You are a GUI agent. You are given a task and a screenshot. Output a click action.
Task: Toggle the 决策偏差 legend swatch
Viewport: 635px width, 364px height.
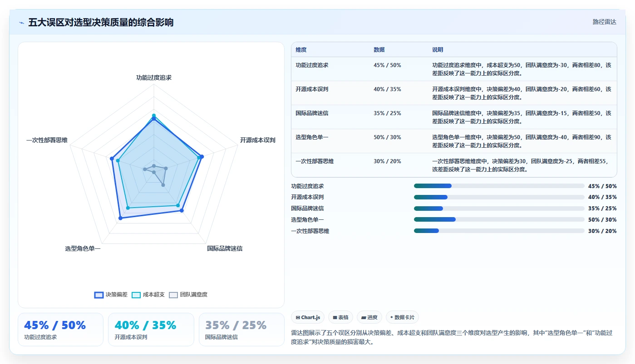[x=99, y=295]
